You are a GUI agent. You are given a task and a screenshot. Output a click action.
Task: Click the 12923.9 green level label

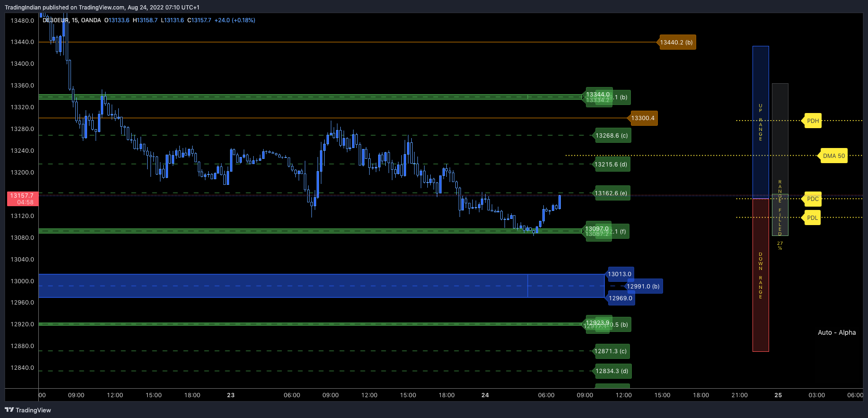tap(598, 323)
